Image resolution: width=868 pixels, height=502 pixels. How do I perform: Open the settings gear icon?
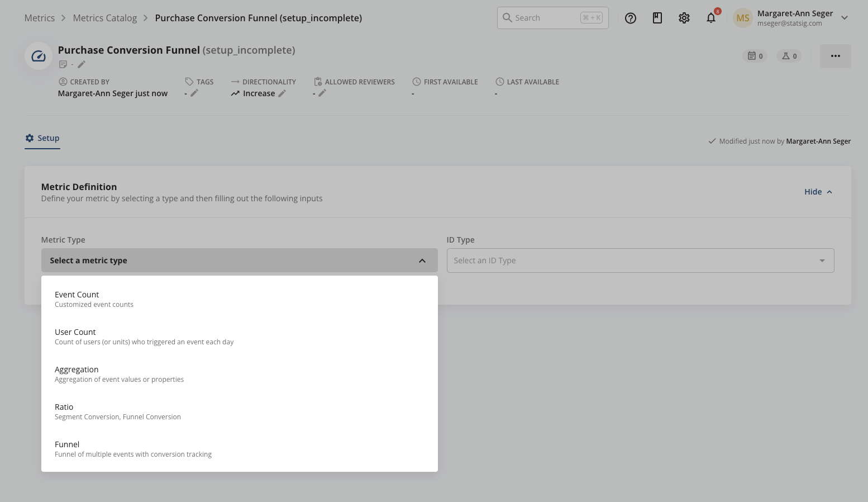[x=684, y=17]
